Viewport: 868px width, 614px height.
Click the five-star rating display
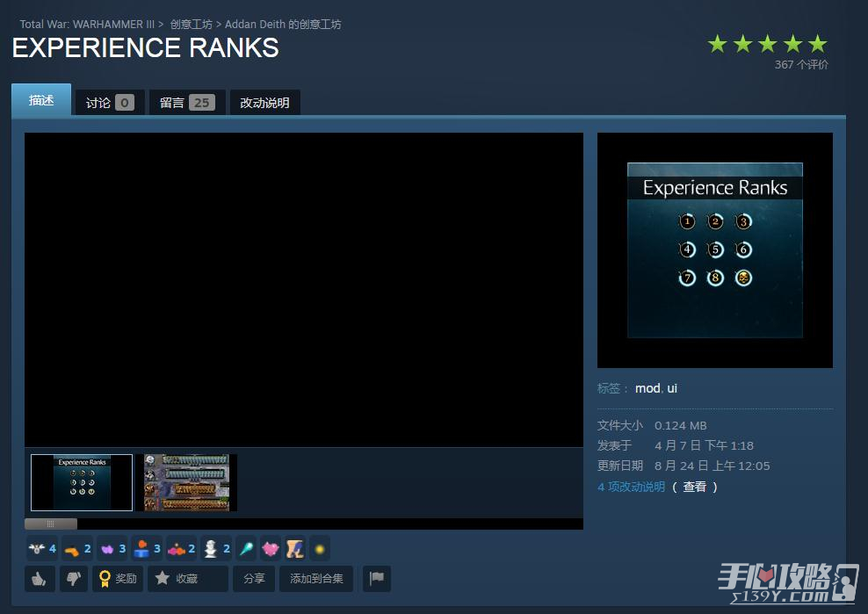pyautogui.click(x=767, y=44)
